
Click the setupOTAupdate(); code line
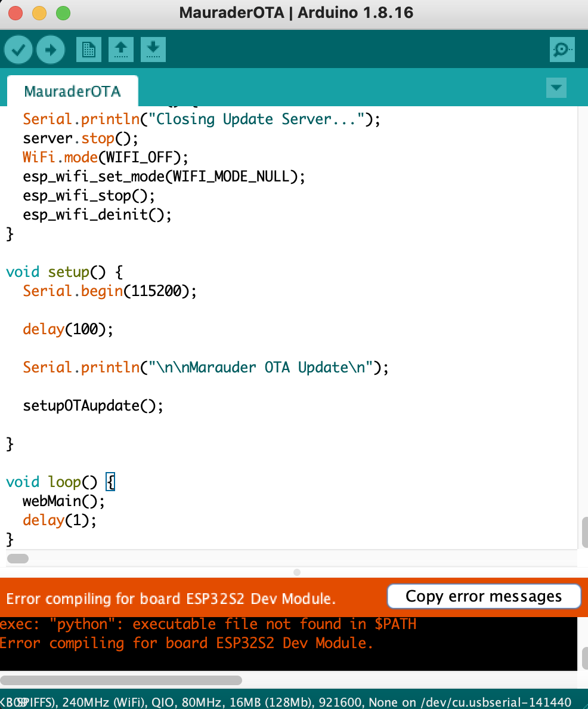(x=93, y=406)
